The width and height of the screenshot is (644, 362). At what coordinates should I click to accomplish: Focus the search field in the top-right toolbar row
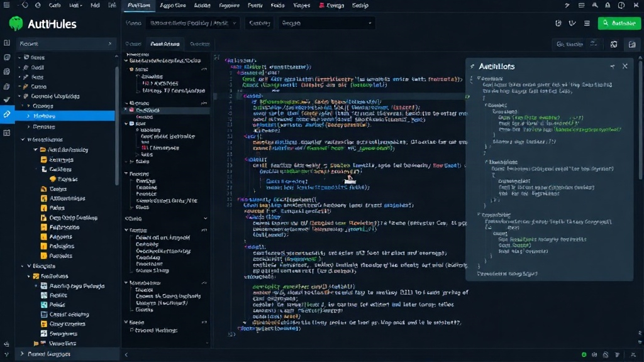click(x=576, y=44)
